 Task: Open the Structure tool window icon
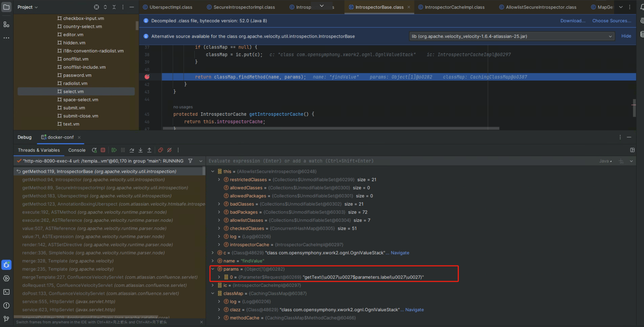(6, 24)
